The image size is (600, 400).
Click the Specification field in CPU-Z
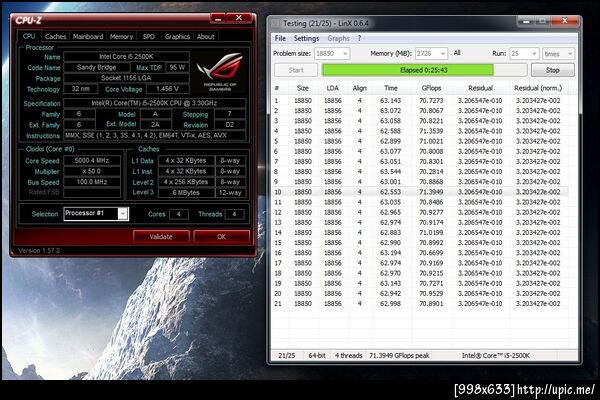tap(154, 103)
